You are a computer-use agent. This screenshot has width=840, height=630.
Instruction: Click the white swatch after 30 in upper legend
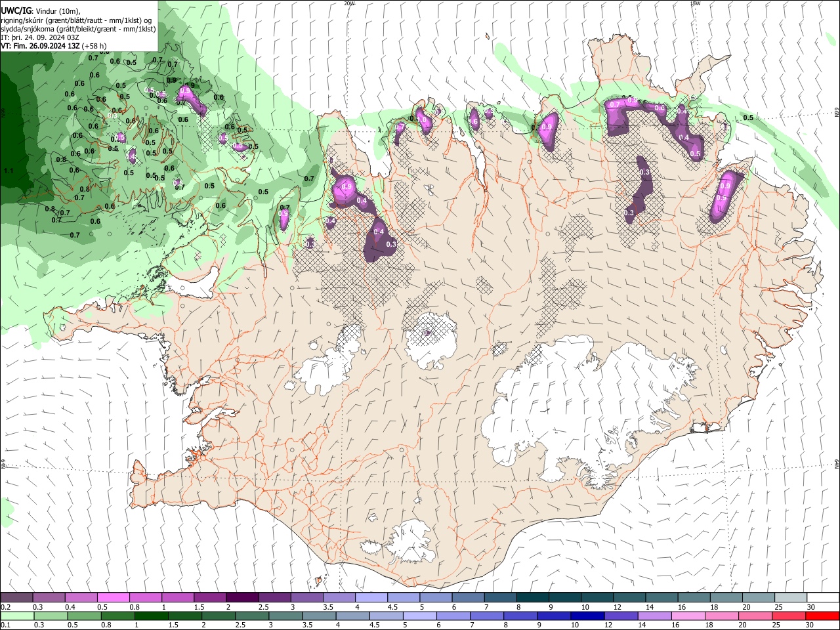coord(823,598)
